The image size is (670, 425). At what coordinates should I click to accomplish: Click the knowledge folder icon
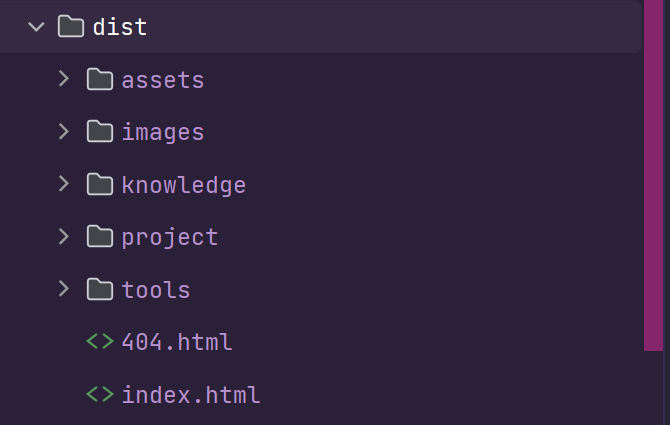pos(99,184)
